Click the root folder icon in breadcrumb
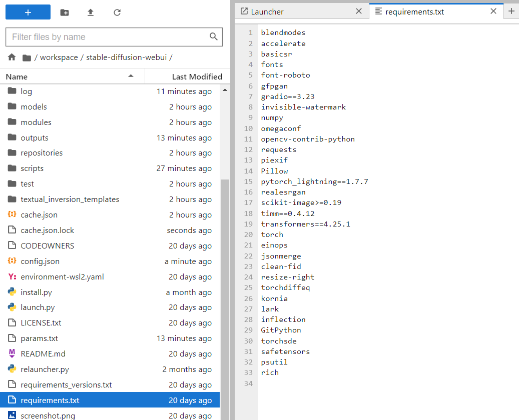Viewport: 519px width, 420px height. [27, 57]
